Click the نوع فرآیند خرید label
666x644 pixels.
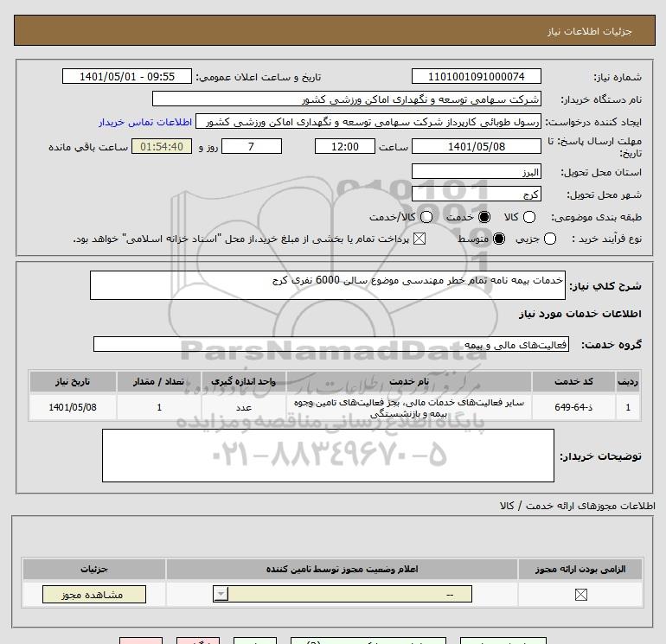pyautogui.click(x=606, y=239)
